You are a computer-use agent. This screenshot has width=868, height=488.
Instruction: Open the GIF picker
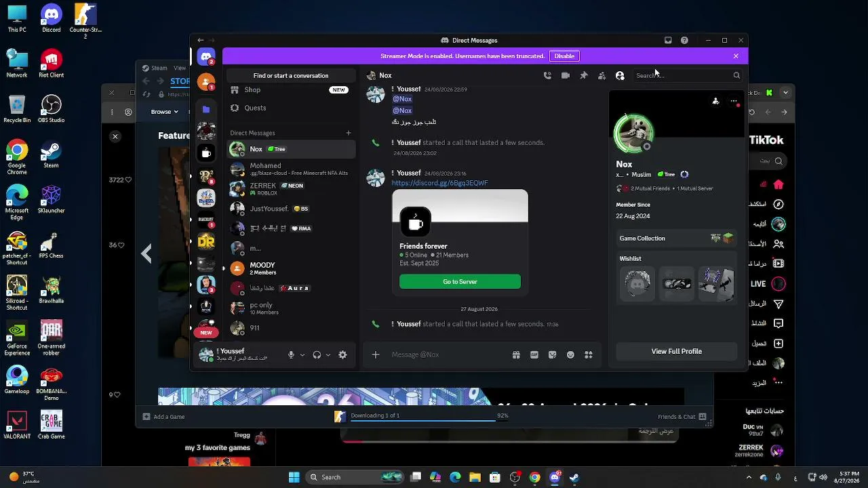tap(534, 354)
